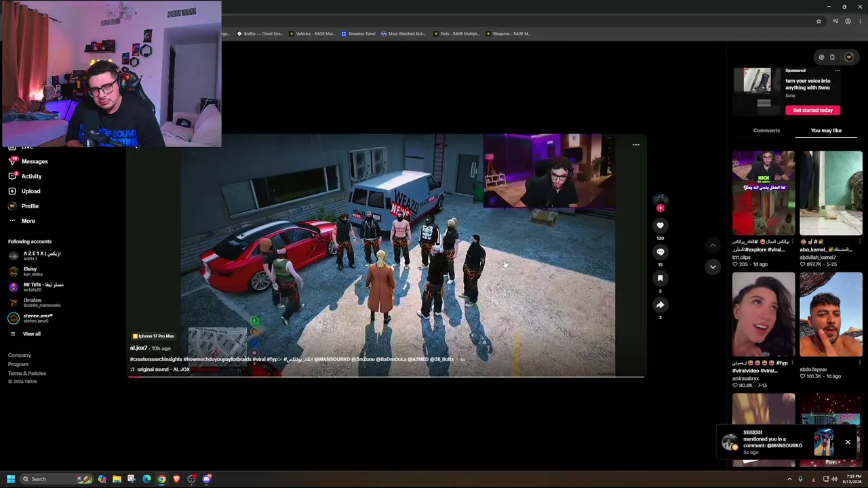Click the Get started today ad button

coord(812,110)
